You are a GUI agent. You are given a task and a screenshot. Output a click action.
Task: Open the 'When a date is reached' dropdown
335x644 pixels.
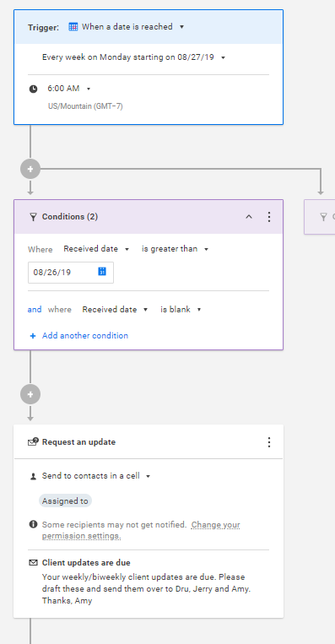tap(132, 27)
